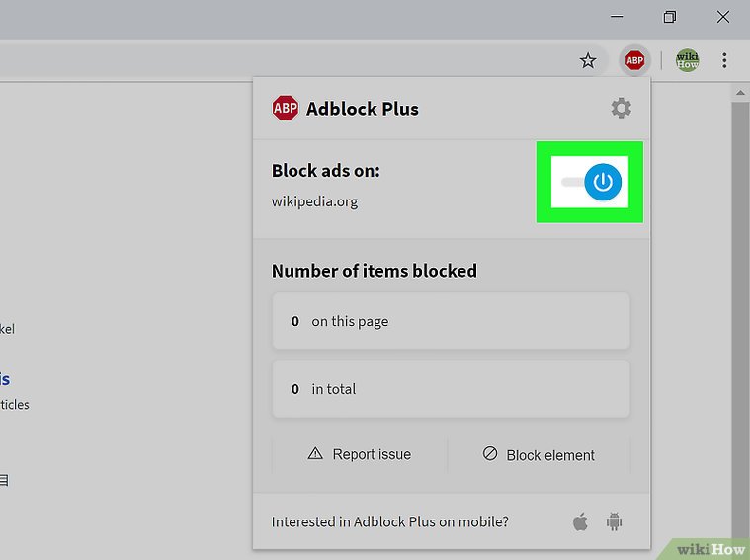This screenshot has height=560, width=750.
Task: Click the wikiHow extension icon
Action: point(687,61)
